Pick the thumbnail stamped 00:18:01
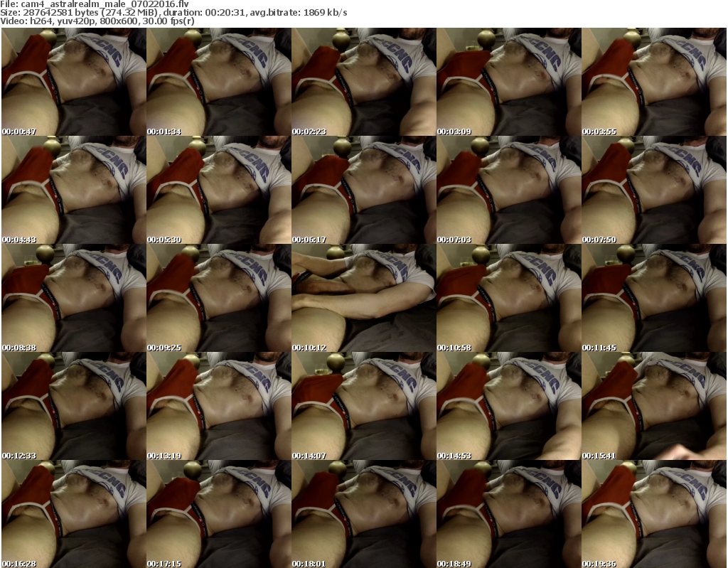The width and height of the screenshot is (728, 568). (364, 514)
